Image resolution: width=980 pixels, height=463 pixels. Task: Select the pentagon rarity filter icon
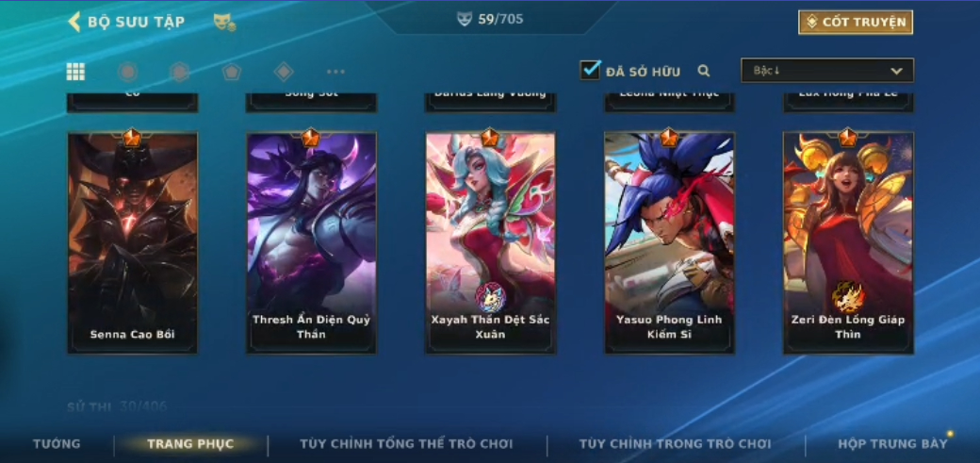pyautogui.click(x=232, y=72)
